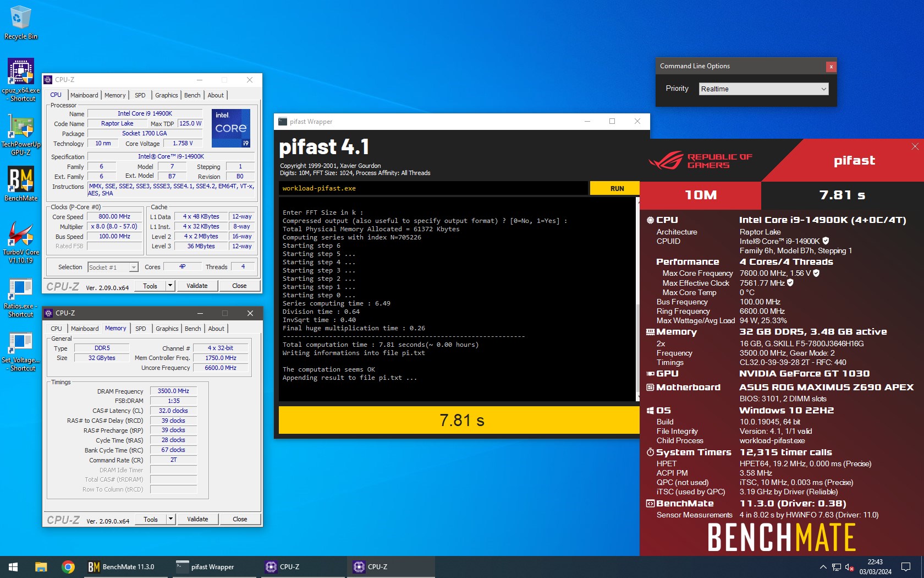Click the BENCHMATE logo at panel bottom
This screenshot has width=924, height=578.
pyautogui.click(x=782, y=537)
